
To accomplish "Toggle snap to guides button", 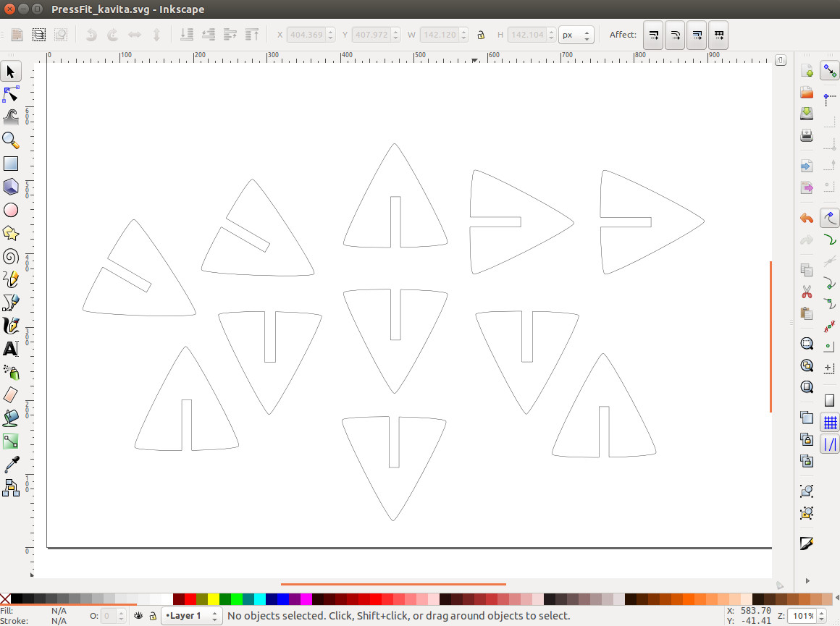I will click(x=830, y=444).
